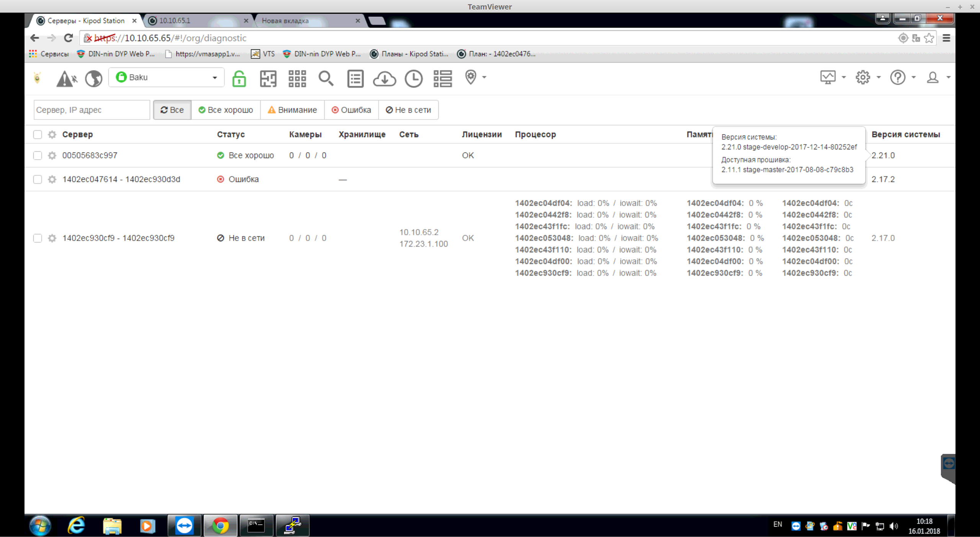Select server name 00505683c997
Viewport: 980px width, 537px height.
(x=90, y=156)
